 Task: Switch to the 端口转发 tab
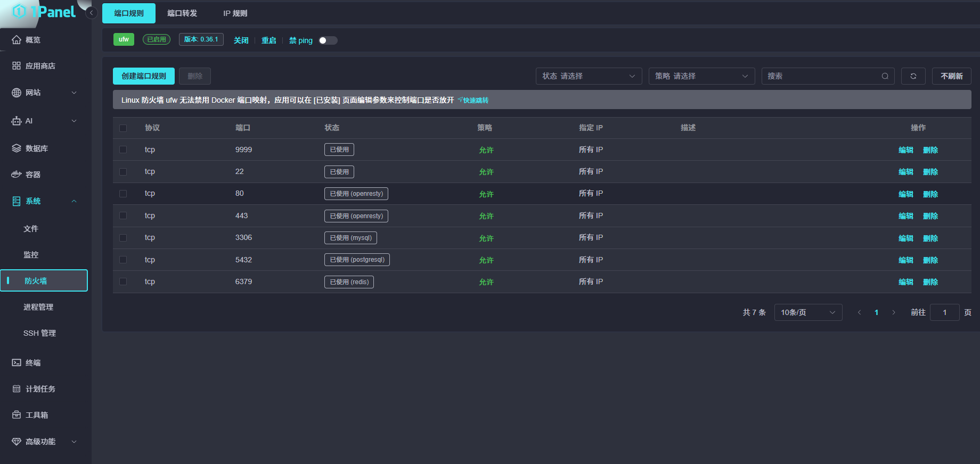tap(182, 13)
